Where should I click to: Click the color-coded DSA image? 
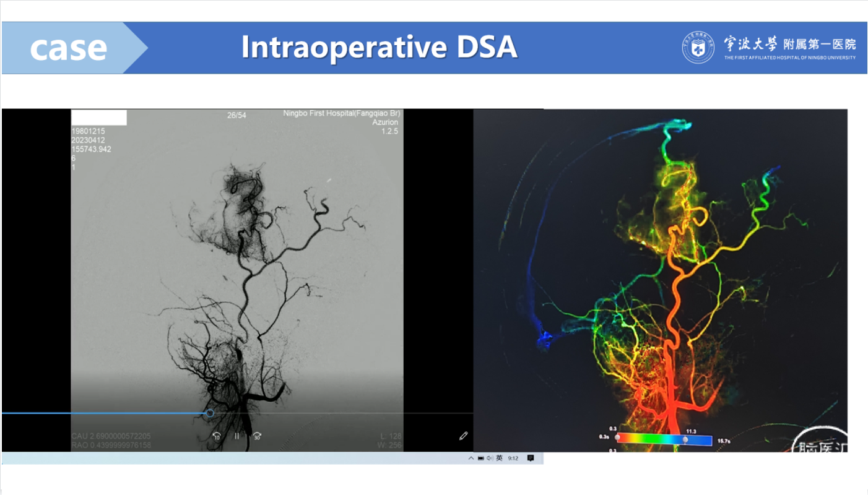(x=661, y=280)
